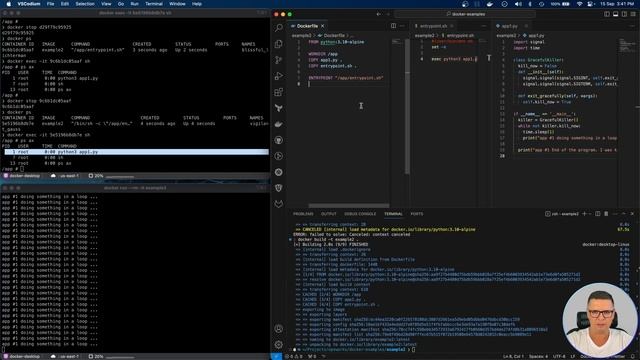Open the Help menu
This screenshot has height=360, width=640.
click(197, 4)
